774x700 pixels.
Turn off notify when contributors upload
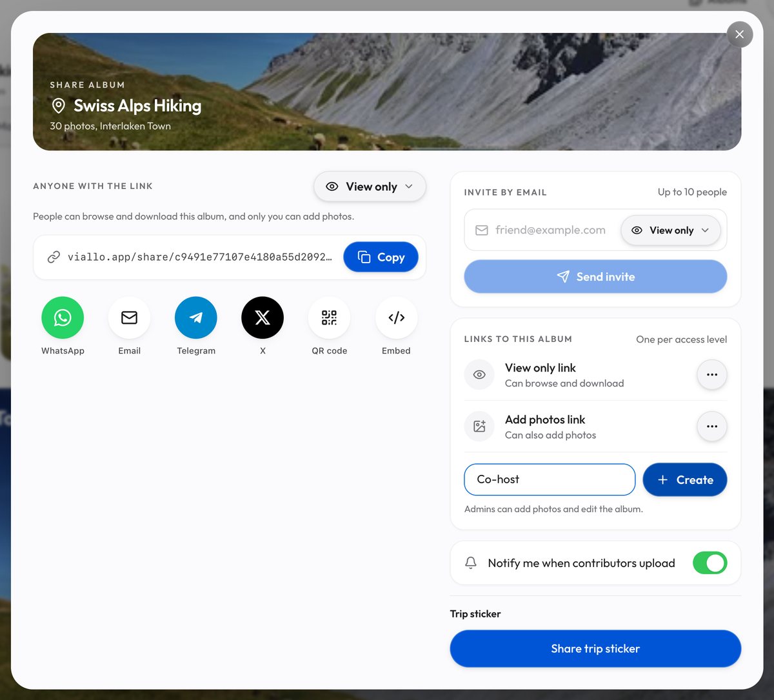click(x=709, y=563)
